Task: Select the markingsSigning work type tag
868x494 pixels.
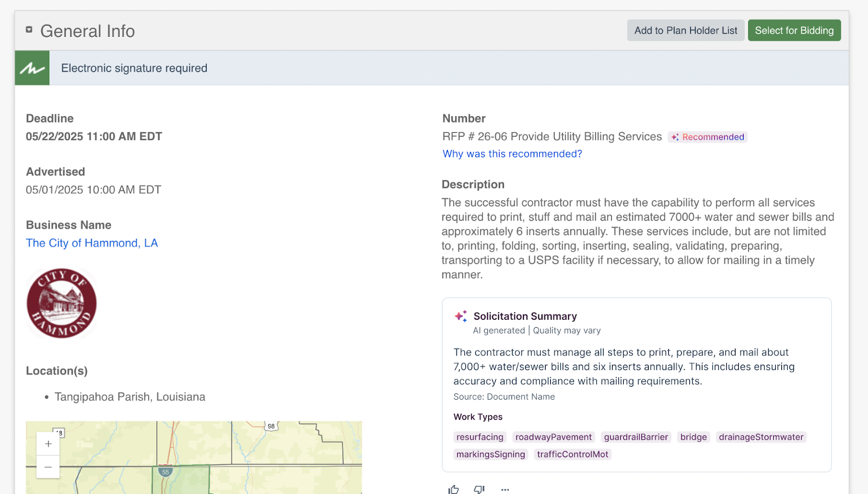Action: click(x=491, y=454)
